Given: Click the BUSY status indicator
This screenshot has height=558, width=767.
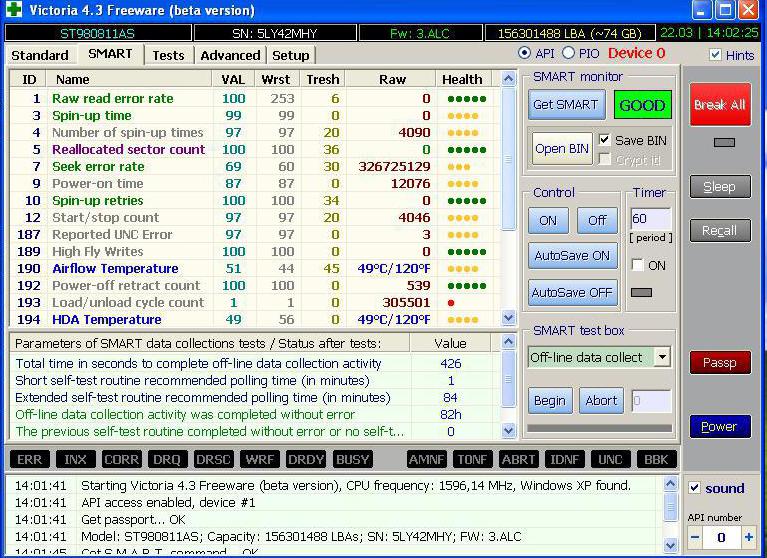Looking at the screenshot, I should pos(353,459).
